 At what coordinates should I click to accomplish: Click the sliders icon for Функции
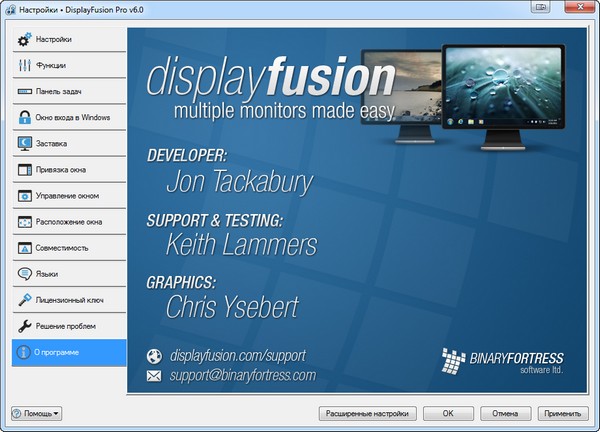pos(25,66)
